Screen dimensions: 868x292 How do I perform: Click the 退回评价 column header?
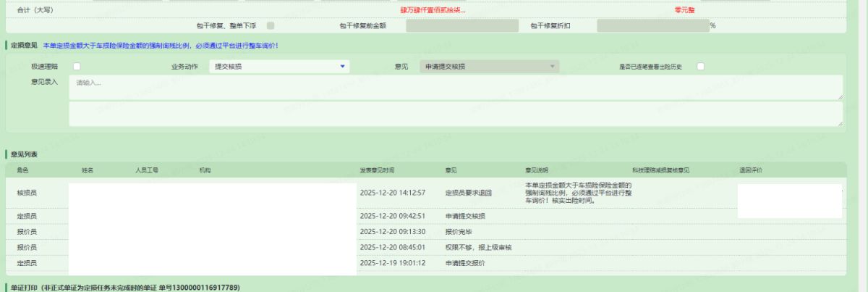click(x=751, y=170)
